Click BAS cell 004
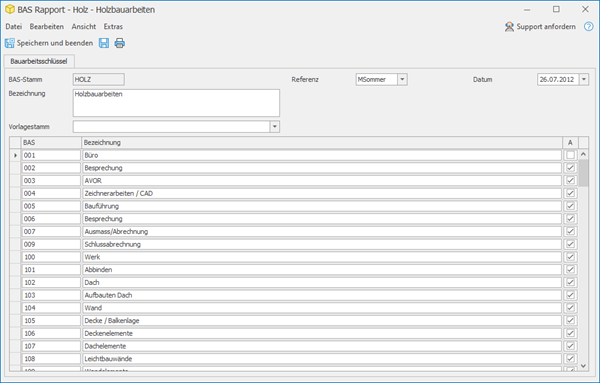The width and height of the screenshot is (600, 383). point(51,193)
